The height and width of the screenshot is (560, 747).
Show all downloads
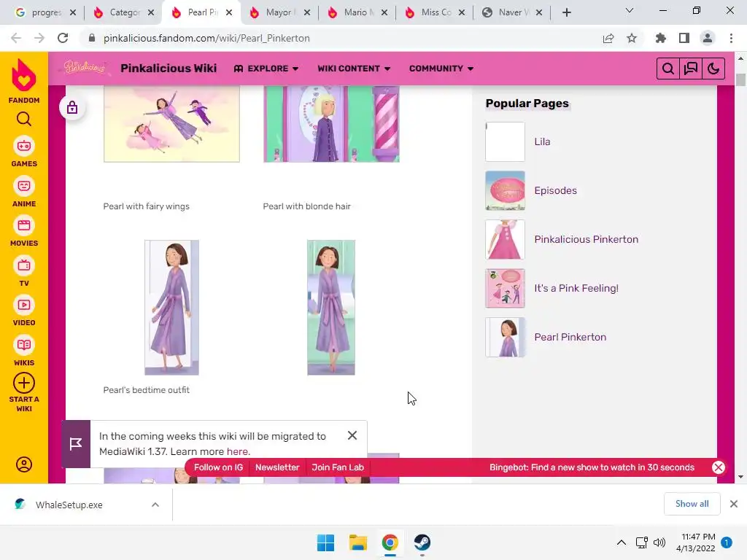692,504
